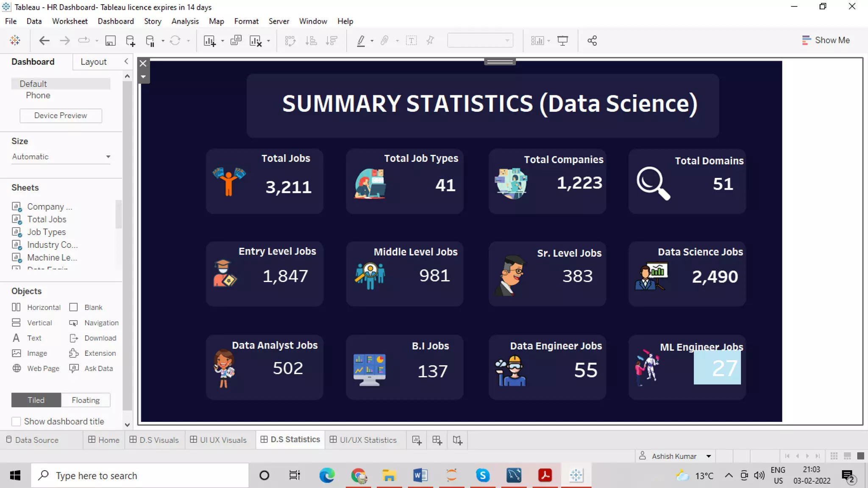
Task: Select the Web Page object icon
Action: [x=17, y=368]
